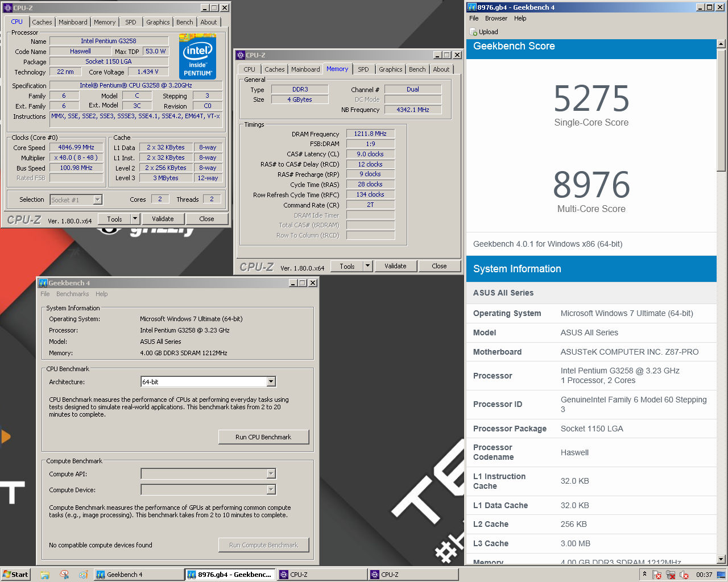Open File menu in 8976.gb4 window
728x582 pixels.
[474, 18]
